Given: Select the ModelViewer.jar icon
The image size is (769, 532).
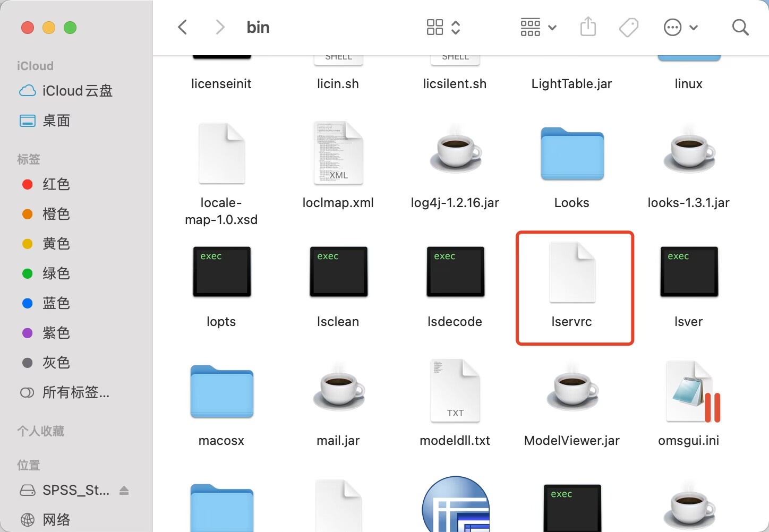Looking at the screenshot, I should coord(572,388).
